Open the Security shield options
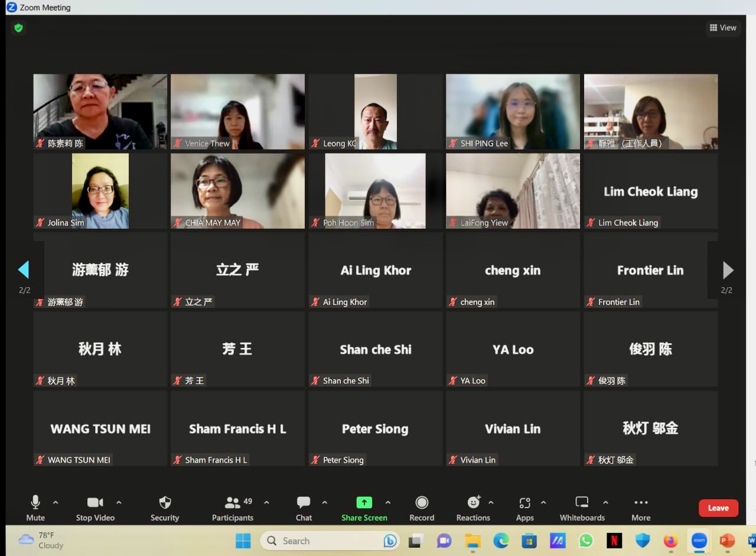 click(x=165, y=508)
